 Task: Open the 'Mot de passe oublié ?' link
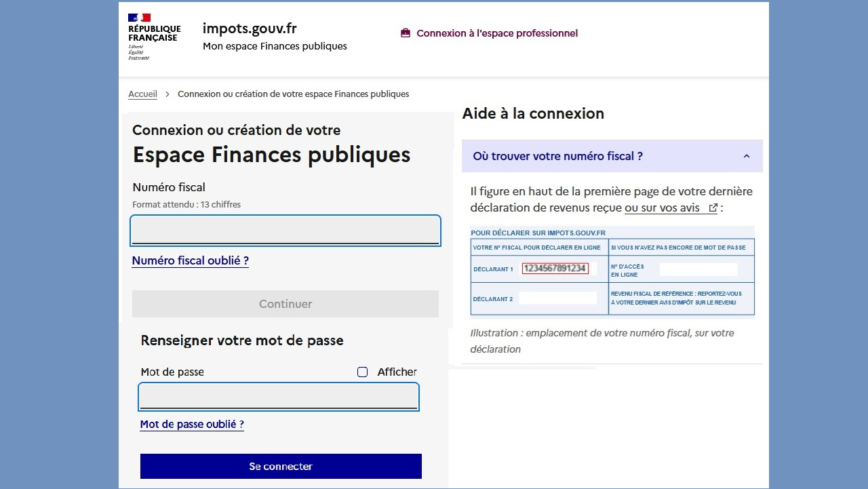[x=192, y=425]
